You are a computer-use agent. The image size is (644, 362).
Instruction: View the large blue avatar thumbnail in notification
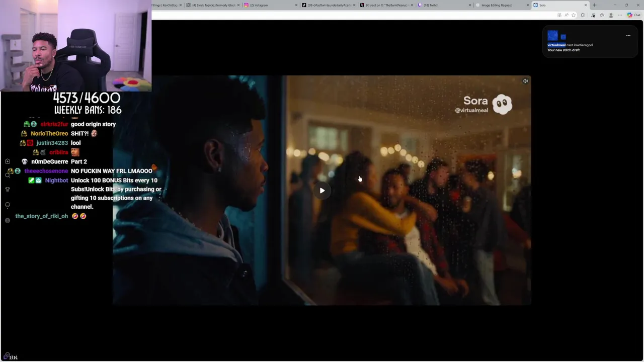point(552,35)
